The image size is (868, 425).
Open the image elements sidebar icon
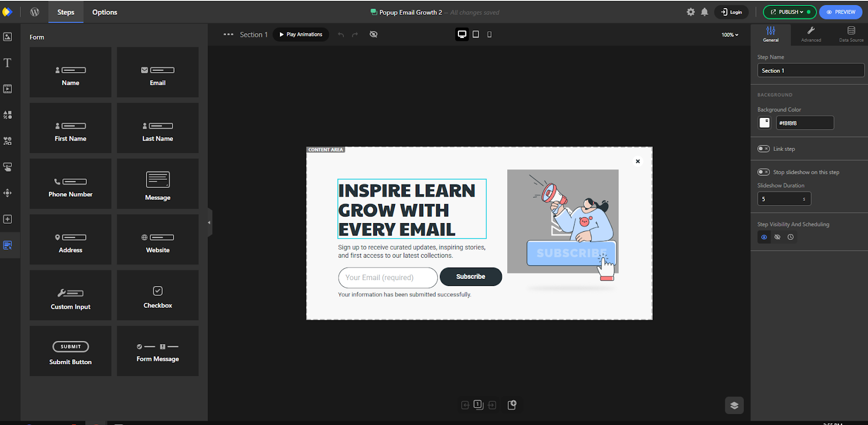[8, 37]
